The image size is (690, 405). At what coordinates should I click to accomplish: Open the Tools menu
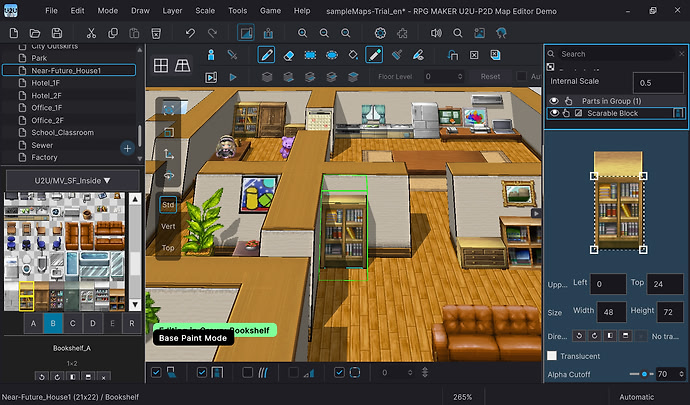pyautogui.click(x=238, y=11)
